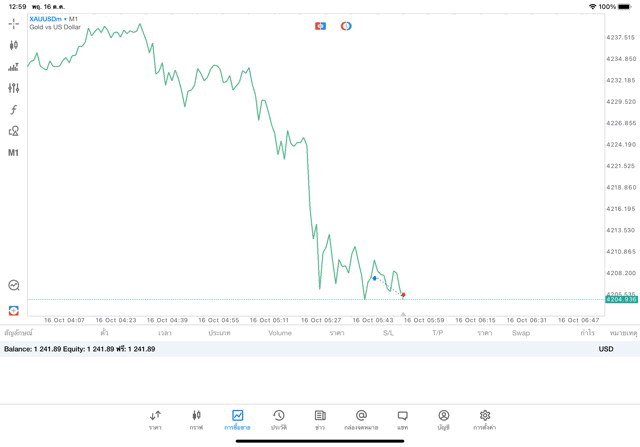Open the indicators icon in left sidebar
This screenshot has width=640, height=447.
(x=14, y=67)
